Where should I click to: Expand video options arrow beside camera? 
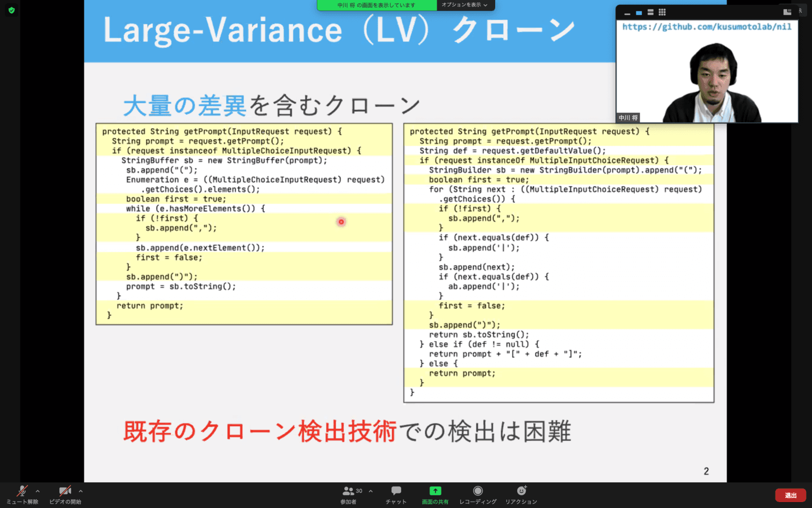coord(81,491)
